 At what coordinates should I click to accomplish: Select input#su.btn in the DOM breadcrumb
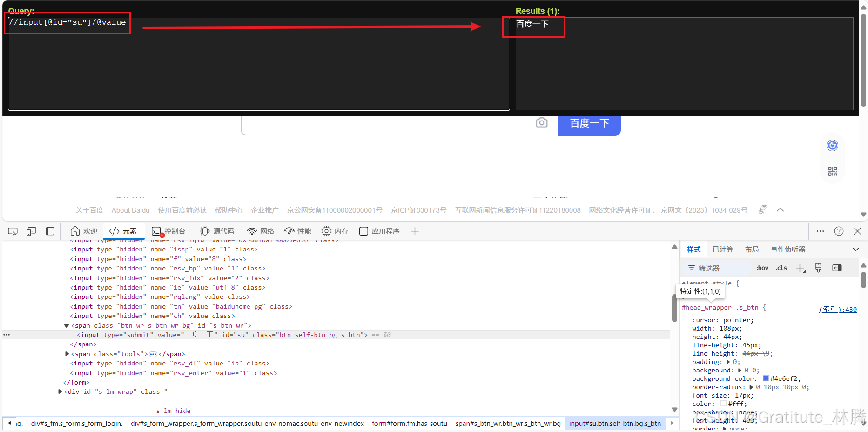pyautogui.click(x=615, y=423)
